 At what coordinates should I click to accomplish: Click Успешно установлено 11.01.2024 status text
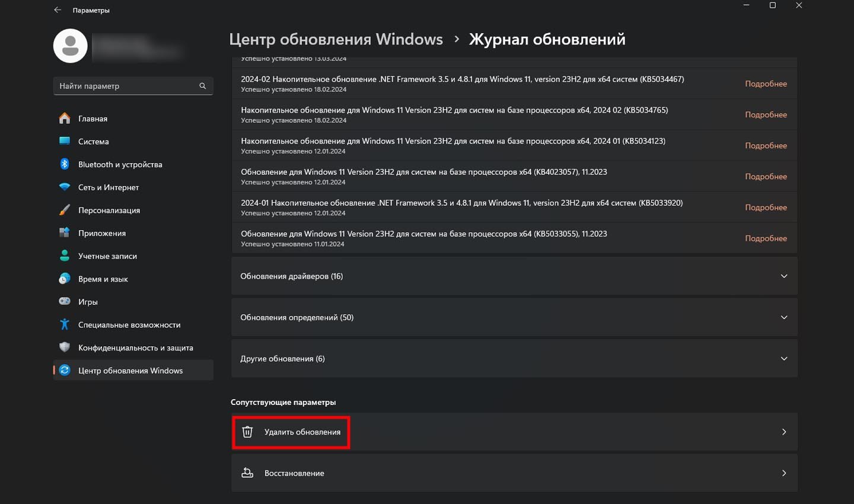(292, 244)
